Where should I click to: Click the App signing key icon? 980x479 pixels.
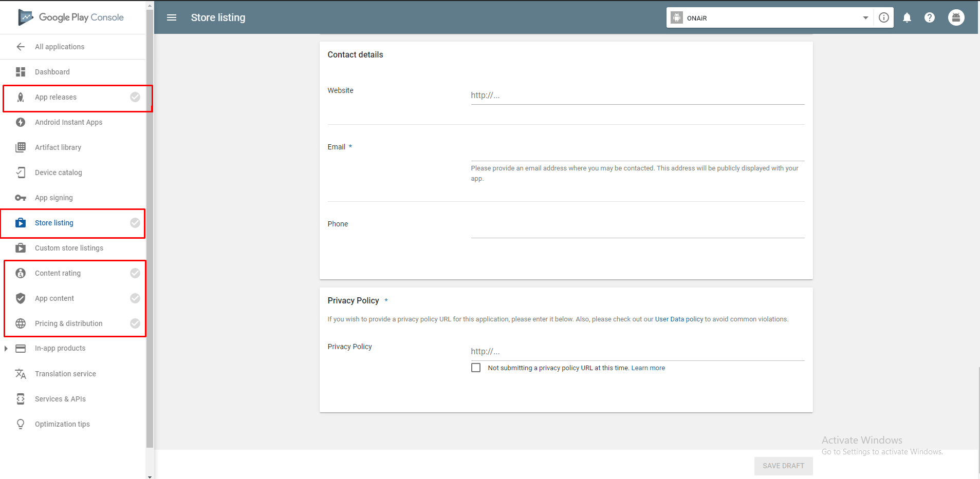[21, 198]
